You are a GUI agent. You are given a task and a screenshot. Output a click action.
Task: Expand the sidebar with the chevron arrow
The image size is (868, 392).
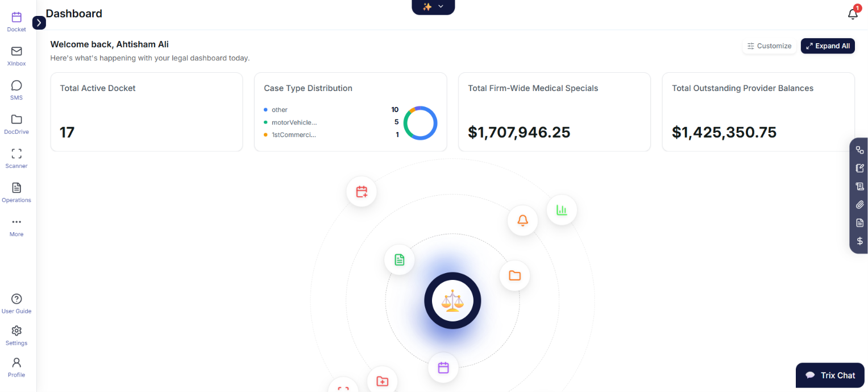[39, 23]
